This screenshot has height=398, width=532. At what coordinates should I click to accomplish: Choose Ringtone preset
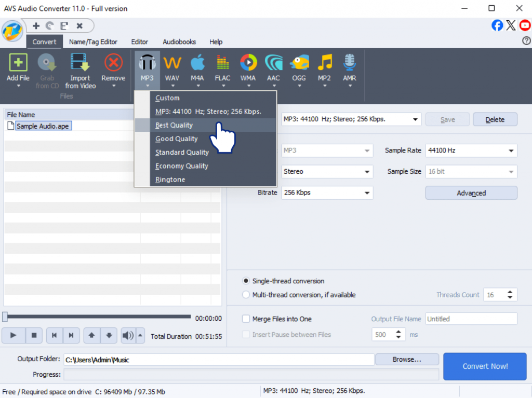[x=206, y=180]
